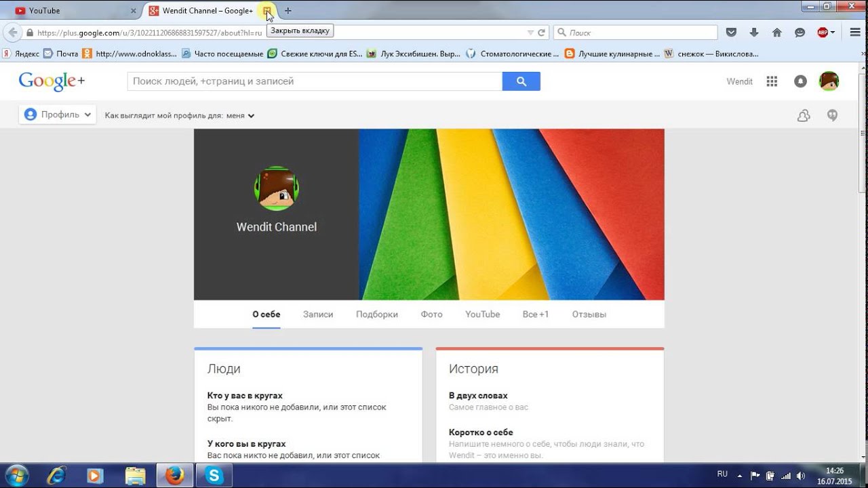
Task: Open the Google apps grid
Action: tap(772, 81)
